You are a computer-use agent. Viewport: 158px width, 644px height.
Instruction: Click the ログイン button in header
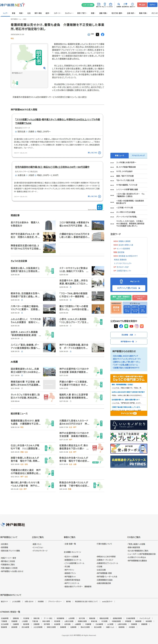click(x=153, y=5)
